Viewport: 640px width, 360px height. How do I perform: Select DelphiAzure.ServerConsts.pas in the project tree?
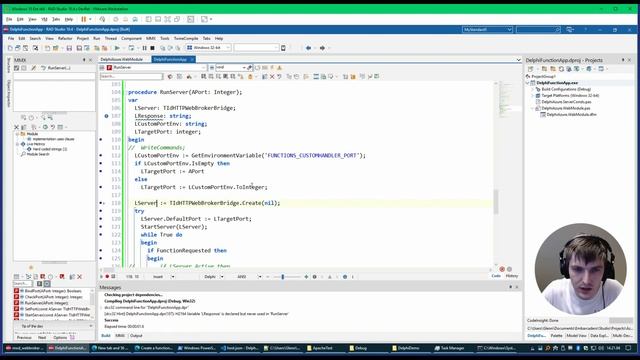(x=566, y=102)
